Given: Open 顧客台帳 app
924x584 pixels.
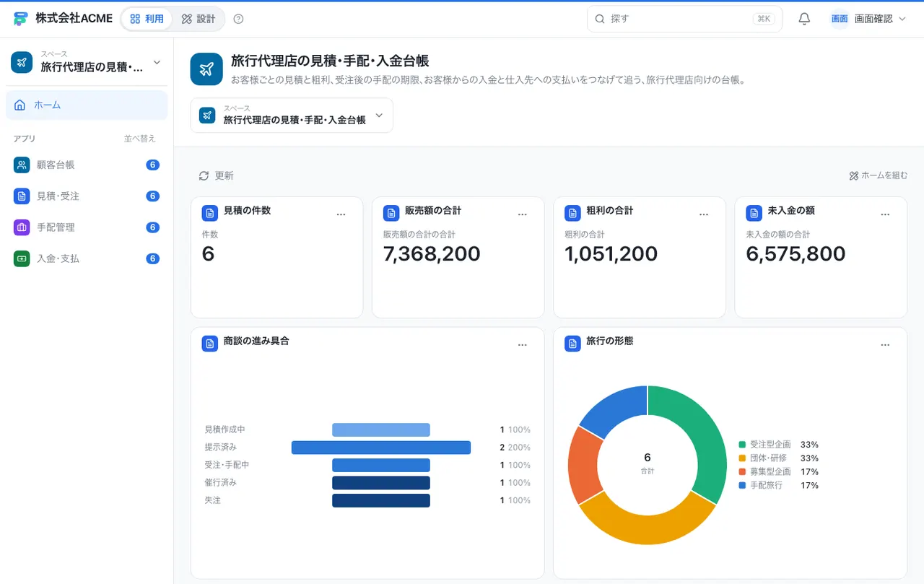Looking at the screenshot, I should pyautogui.click(x=87, y=165).
